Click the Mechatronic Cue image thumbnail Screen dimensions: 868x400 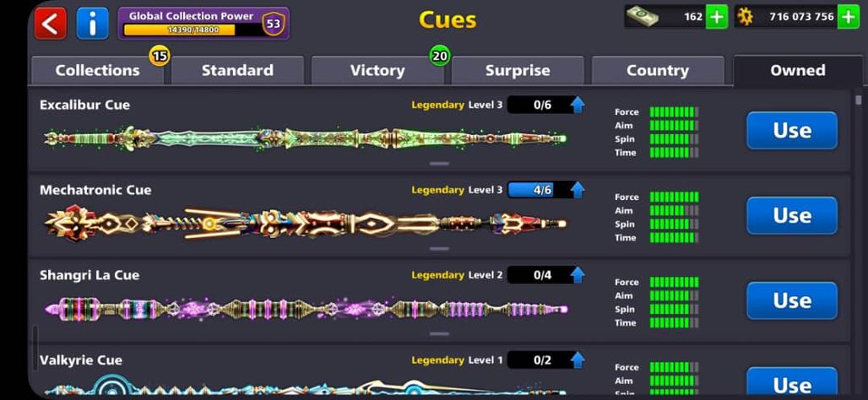tap(306, 223)
